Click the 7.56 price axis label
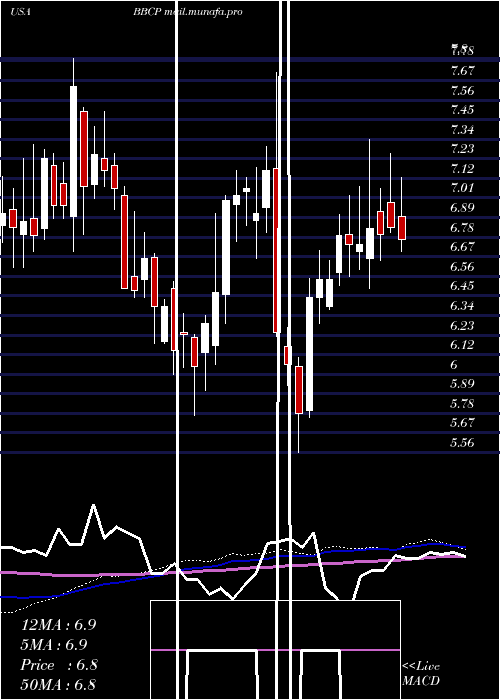Viewport: 500px width, 700px height. (x=462, y=91)
